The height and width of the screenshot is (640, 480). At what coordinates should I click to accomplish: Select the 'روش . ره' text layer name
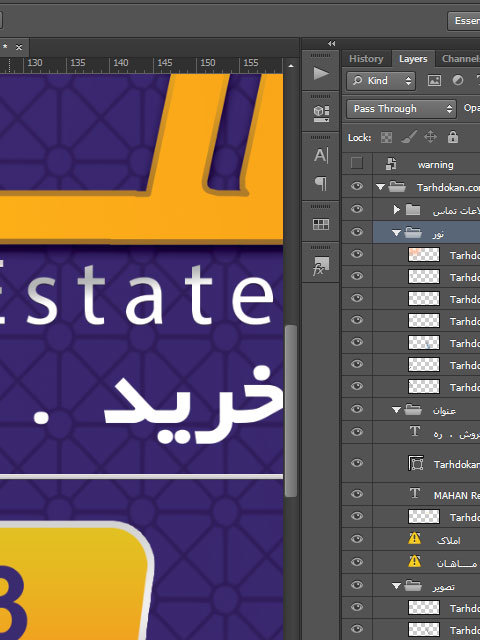tap(457, 435)
